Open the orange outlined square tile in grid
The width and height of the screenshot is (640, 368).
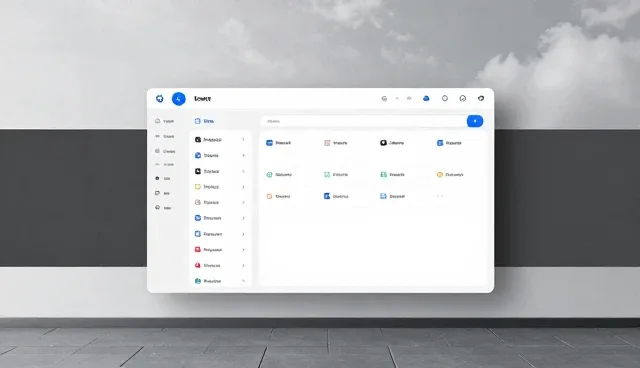[x=278, y=196]
